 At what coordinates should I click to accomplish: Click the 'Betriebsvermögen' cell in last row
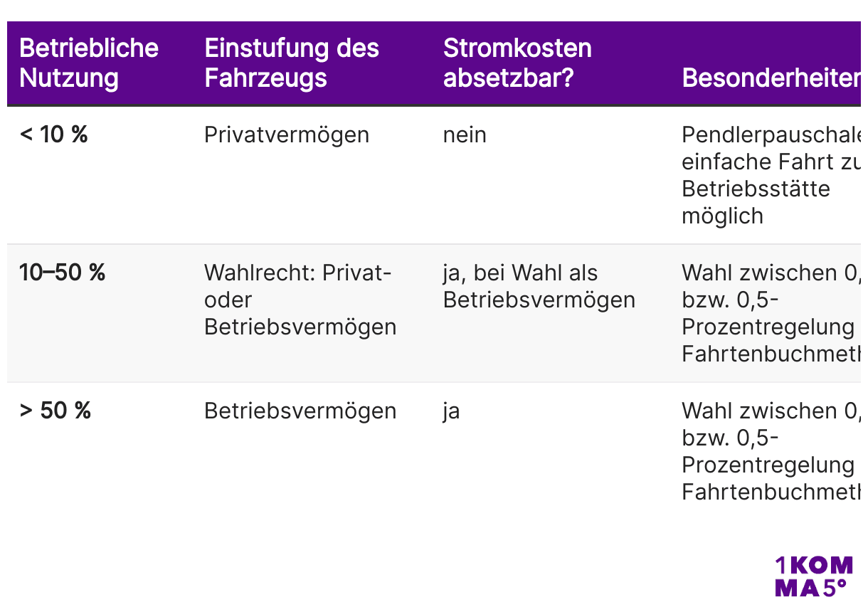coord(300,411)
